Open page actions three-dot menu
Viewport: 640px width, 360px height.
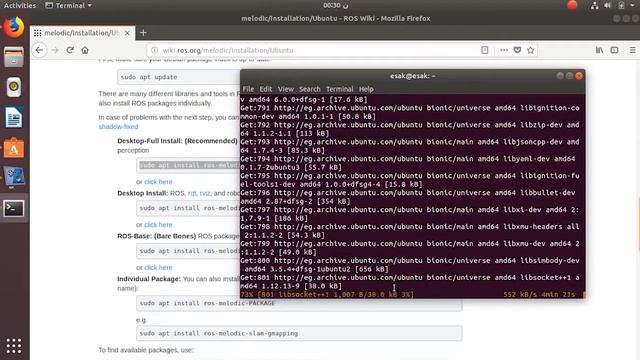[504, 50]
